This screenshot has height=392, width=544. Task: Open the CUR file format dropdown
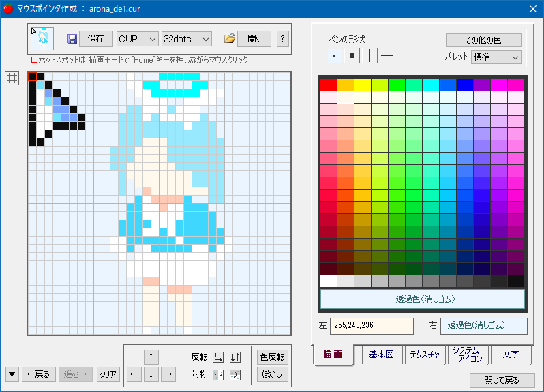pos(138,39)
